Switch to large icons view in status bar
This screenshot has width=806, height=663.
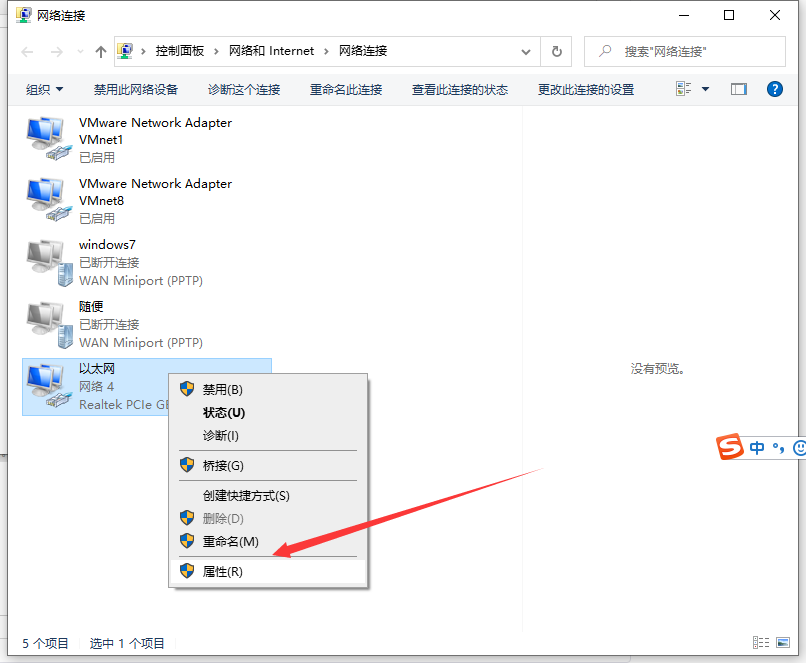[785, 643]
